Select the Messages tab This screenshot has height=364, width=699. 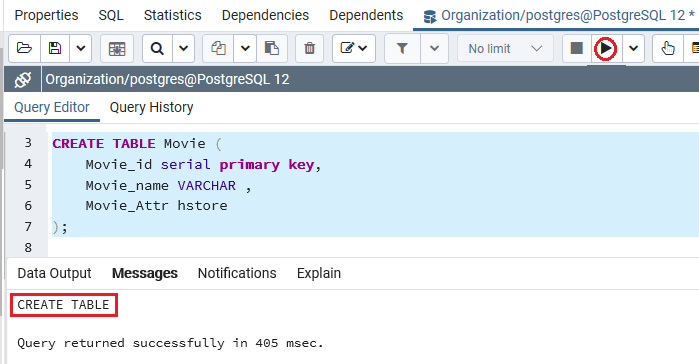point(144,273)
